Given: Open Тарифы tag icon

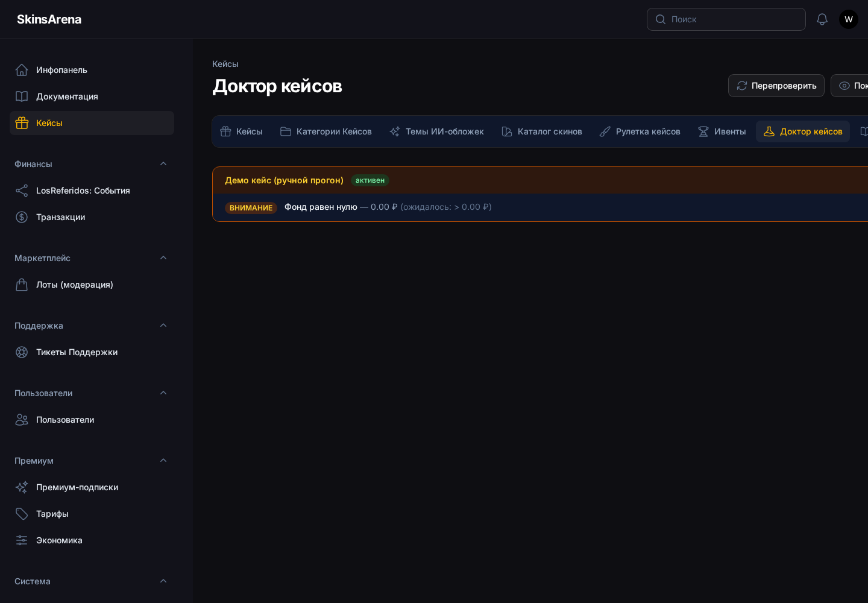Looking at the screenshot, I should click(22, 514).
